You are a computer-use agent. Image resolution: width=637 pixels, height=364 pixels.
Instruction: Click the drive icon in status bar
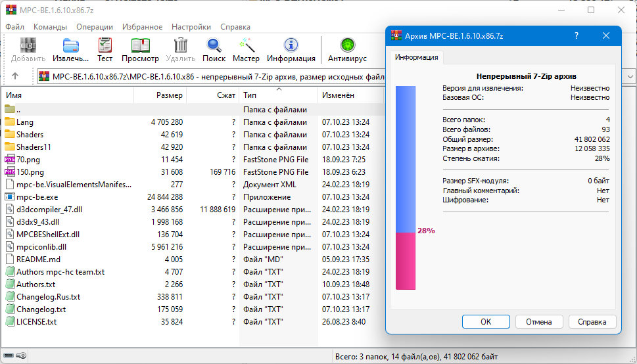pos(9,356)
